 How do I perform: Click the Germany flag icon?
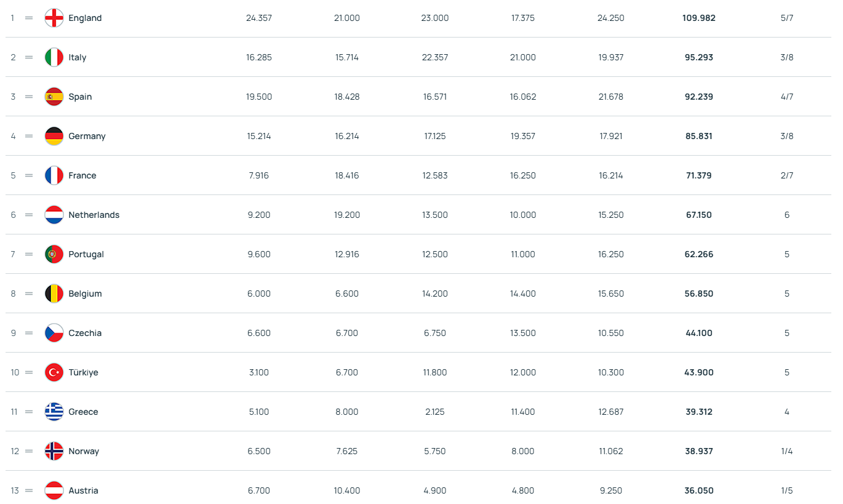pos(54,136)
